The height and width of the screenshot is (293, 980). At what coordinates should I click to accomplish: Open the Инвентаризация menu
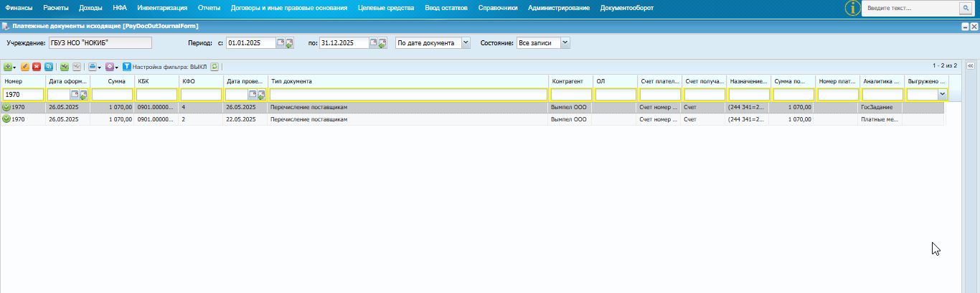click(x=162, y=7)
